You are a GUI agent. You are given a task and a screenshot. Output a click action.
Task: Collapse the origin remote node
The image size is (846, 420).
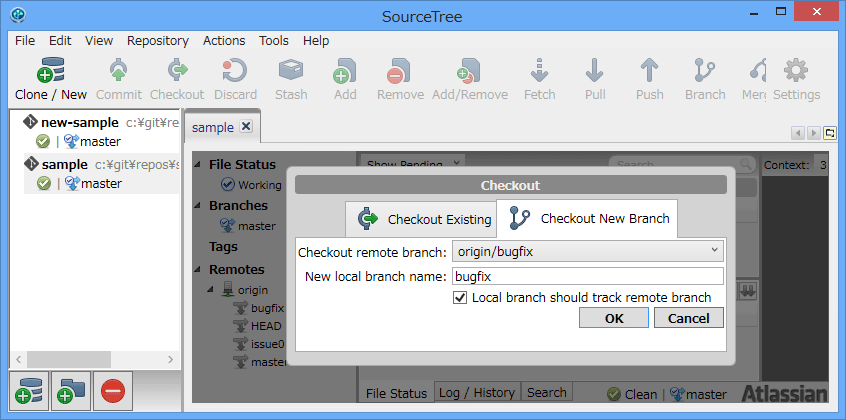tap(212, 290)
